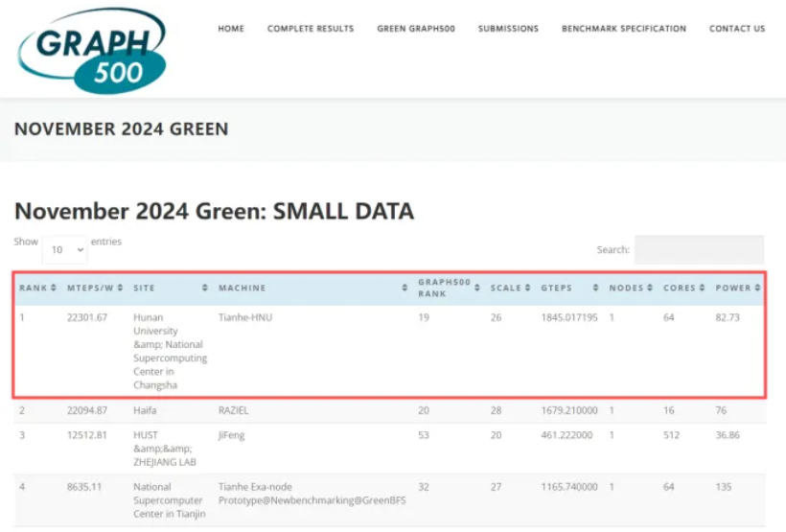Click the 22094.87 MTEPS/W value
786x532 pixels.
(87, 410)
